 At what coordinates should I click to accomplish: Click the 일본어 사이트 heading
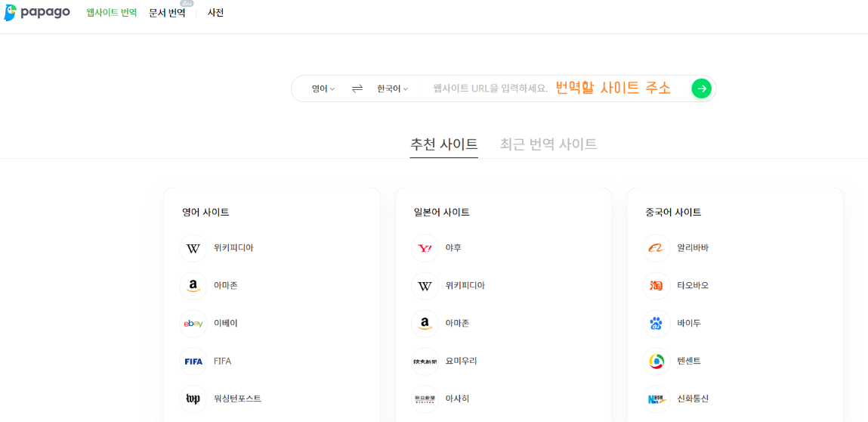[x=441, y=212]
